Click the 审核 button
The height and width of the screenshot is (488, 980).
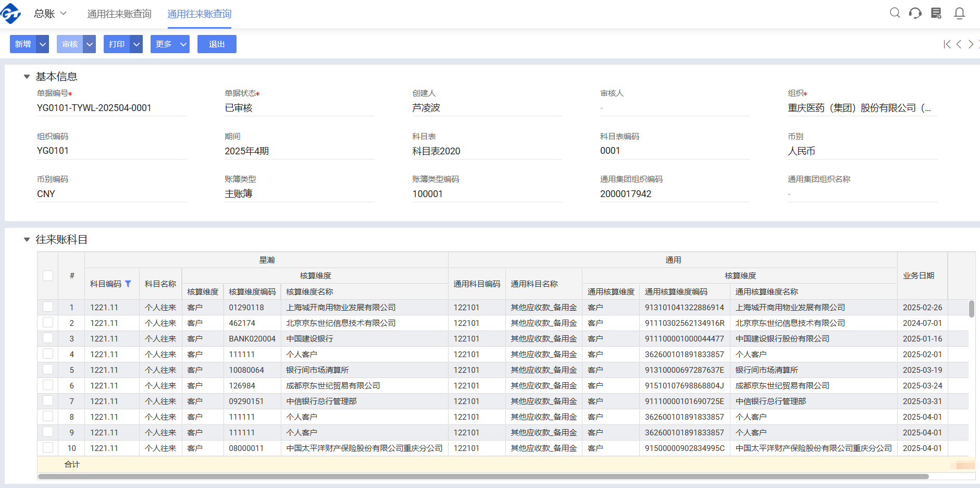point(70,44)
